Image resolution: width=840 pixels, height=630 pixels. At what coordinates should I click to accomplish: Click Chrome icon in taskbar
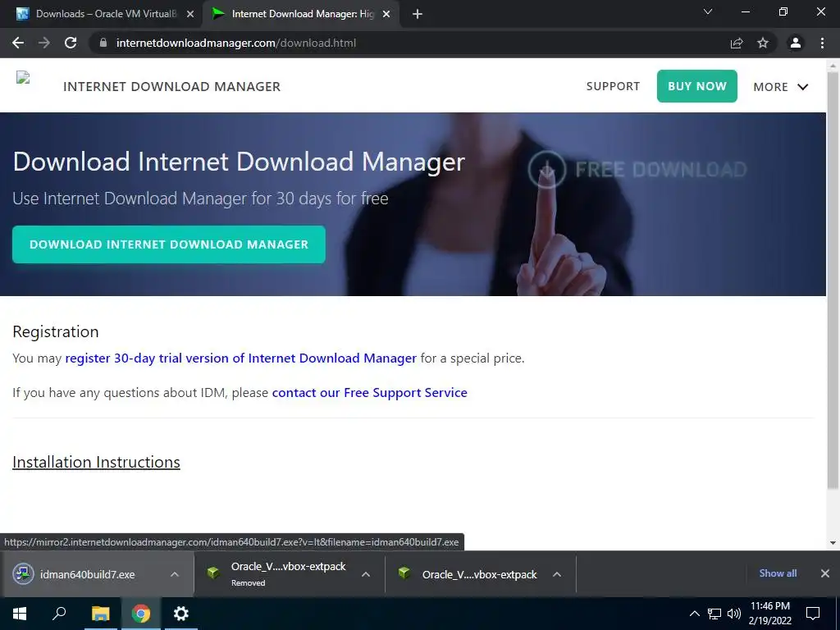click(141, 614)
